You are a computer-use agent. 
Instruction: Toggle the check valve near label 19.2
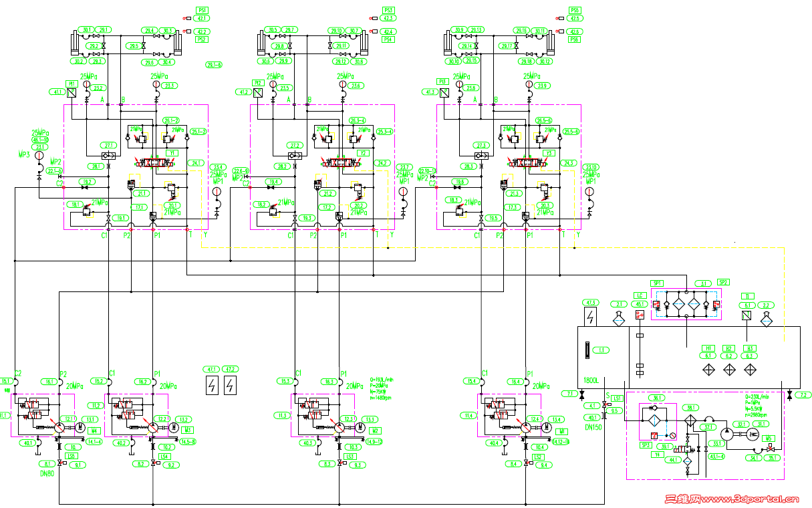[84, 187]
